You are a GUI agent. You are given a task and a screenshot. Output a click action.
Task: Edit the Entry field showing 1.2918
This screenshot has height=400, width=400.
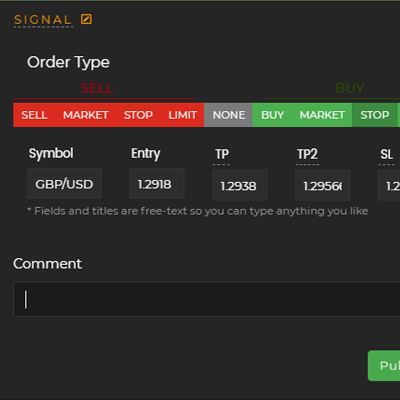pos(157,184)
